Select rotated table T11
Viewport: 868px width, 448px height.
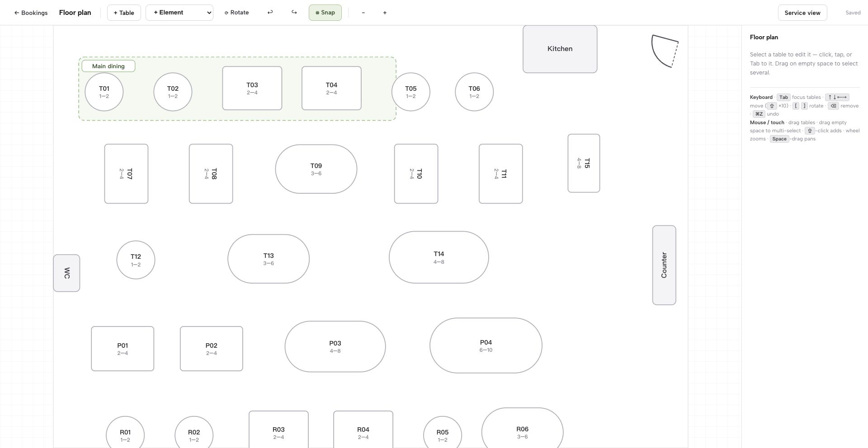point(501,174)
